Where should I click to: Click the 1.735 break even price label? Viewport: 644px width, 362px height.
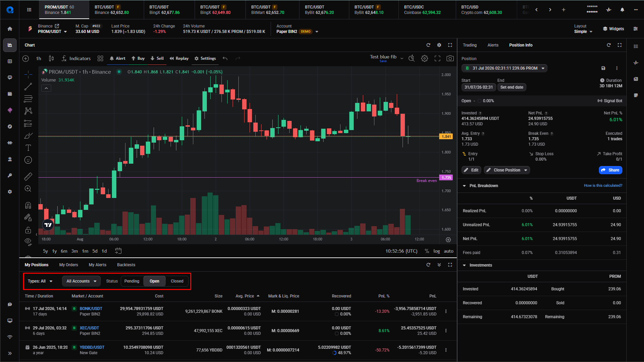446,178
